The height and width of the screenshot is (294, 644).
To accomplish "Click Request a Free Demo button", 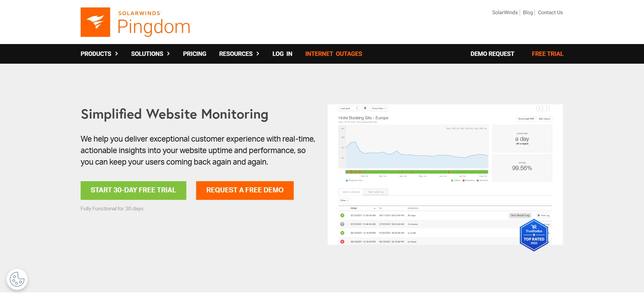I will tap(245, 190).
